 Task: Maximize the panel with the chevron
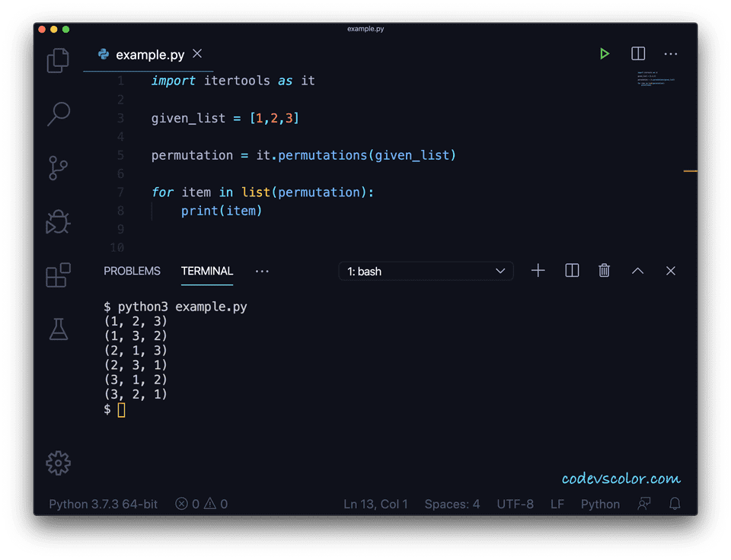click(637, 270)
